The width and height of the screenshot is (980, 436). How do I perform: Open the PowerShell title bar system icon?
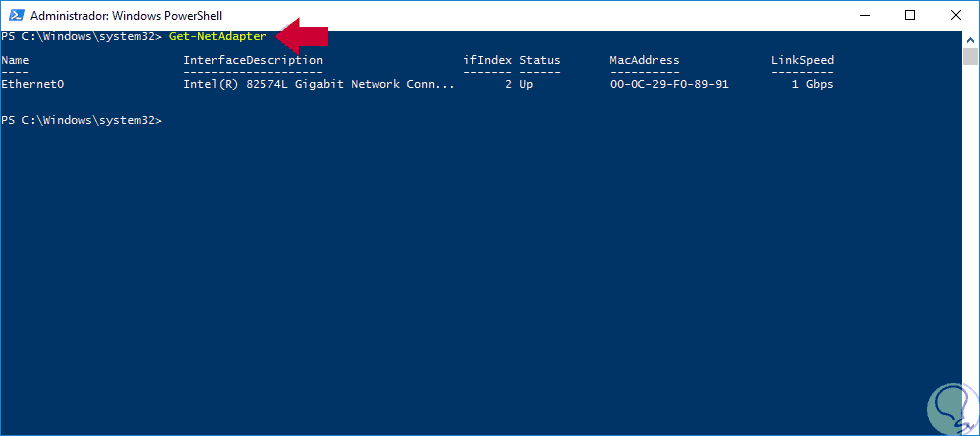(x=14, y=15)
